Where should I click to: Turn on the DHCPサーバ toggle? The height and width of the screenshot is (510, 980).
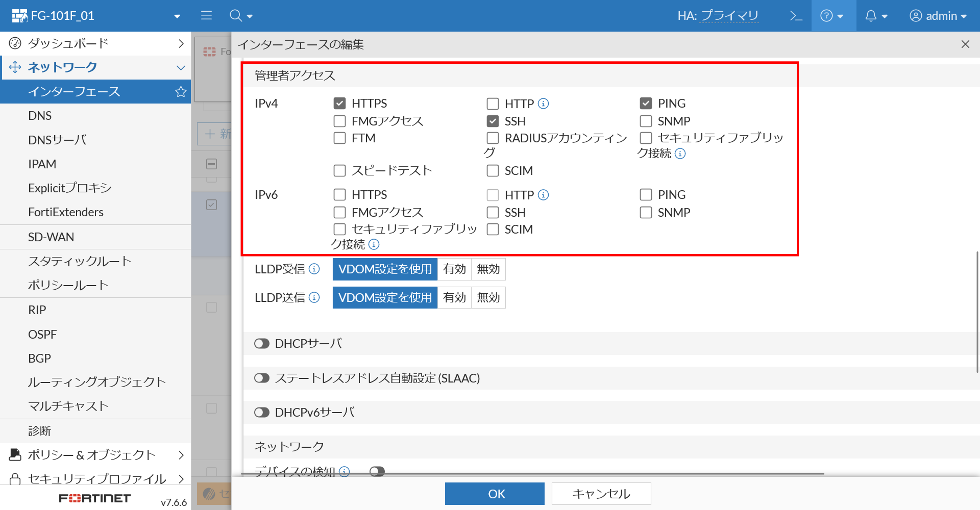(x=262, y=344)
